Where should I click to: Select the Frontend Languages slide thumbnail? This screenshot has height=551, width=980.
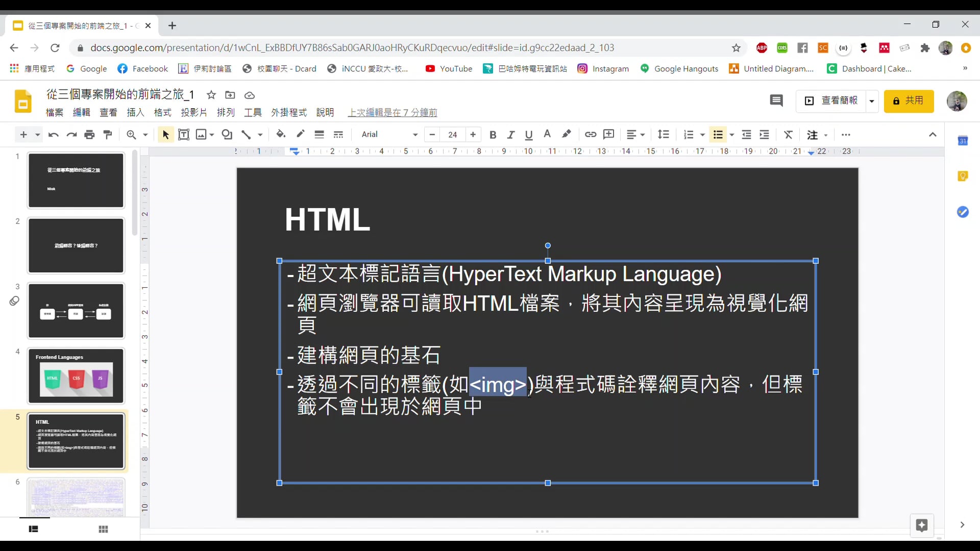(x=76, y=376)
